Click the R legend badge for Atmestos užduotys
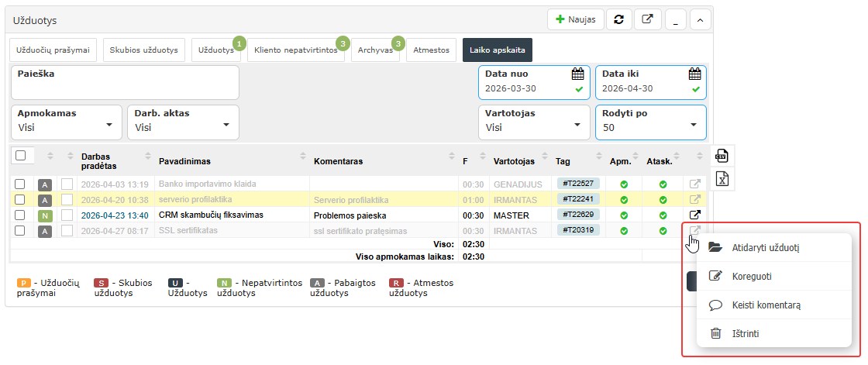868x365 pixels. click(x=396, y=283)
